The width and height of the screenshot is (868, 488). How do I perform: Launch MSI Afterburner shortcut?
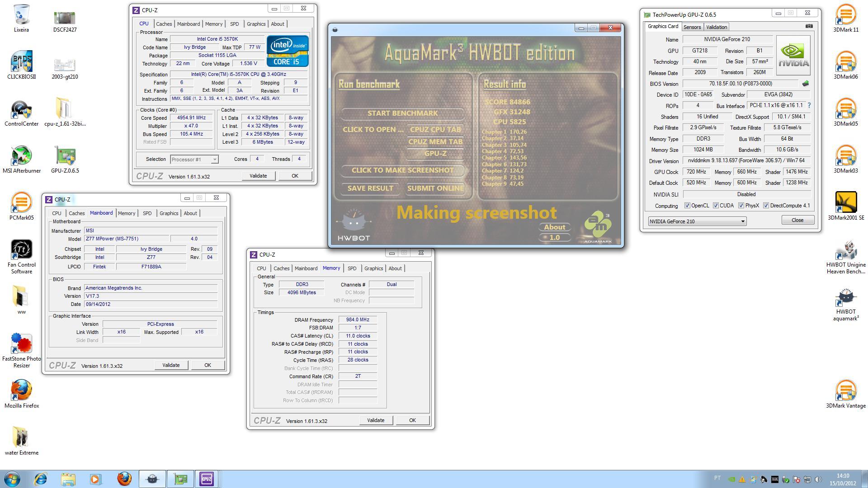pyautogui.click(x=21, y=160)
